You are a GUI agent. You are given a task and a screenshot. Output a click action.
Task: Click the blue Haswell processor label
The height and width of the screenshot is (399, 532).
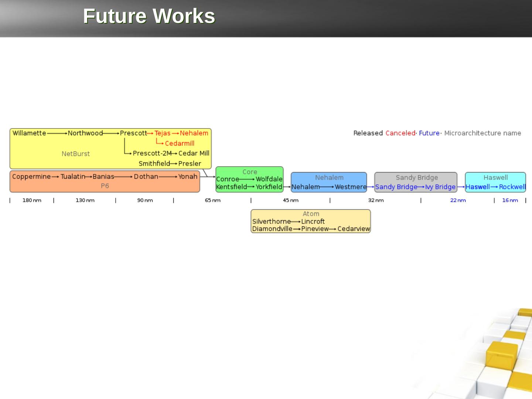coord(478,187)
